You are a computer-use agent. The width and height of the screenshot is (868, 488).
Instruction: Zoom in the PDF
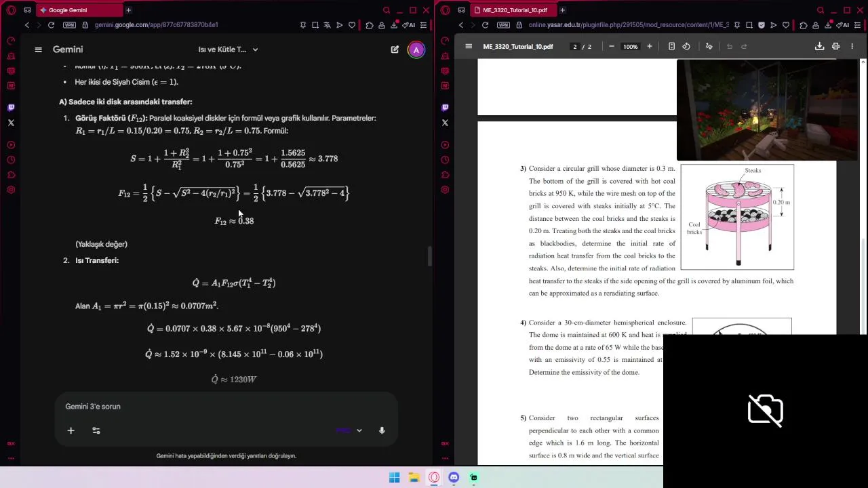tap(650, 47)
